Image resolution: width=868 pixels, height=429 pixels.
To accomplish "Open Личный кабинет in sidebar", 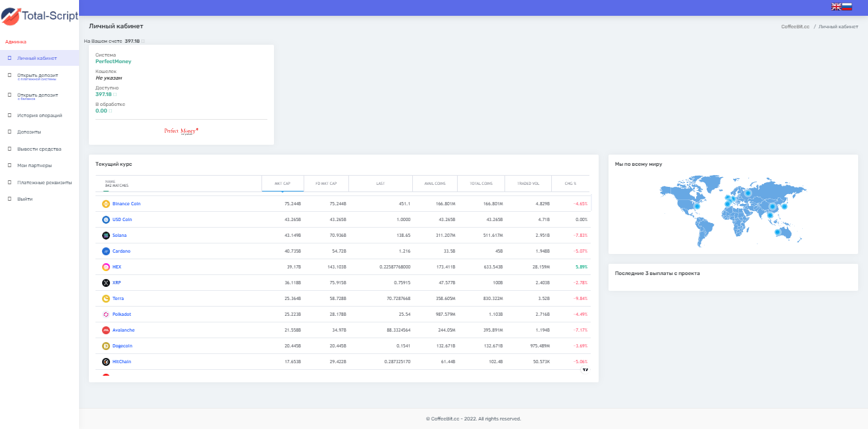I will 39,58.
